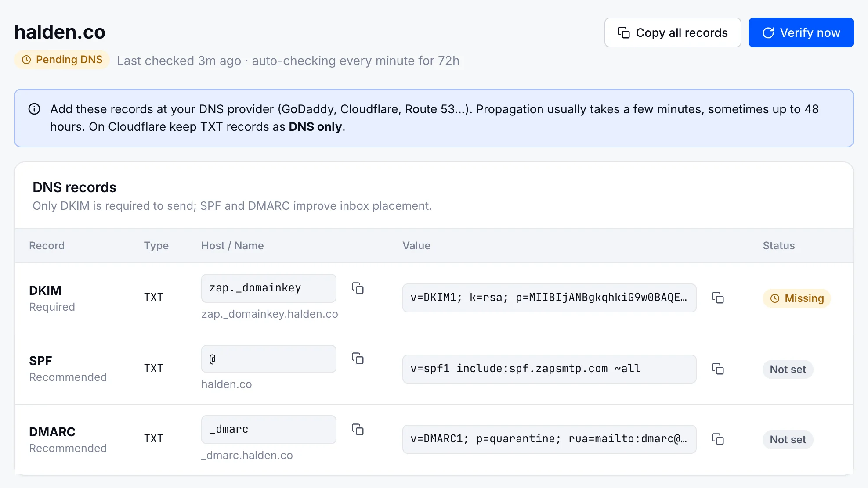Click the SPF Not set status
Image resolution: width=868 pixels, height=488 pixels.
tap(788, 370)
